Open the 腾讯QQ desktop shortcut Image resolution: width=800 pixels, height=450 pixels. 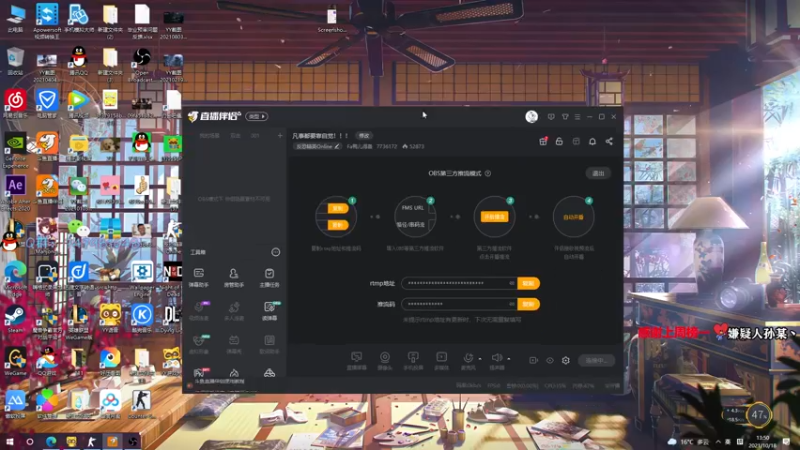click(79, 63)
